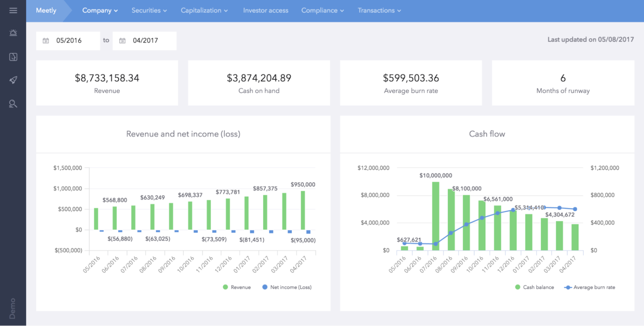The width and height of the screenshot is (644, 326).
Task: Toggle Cash balance legend item
Action: click(x=534, y=287)
